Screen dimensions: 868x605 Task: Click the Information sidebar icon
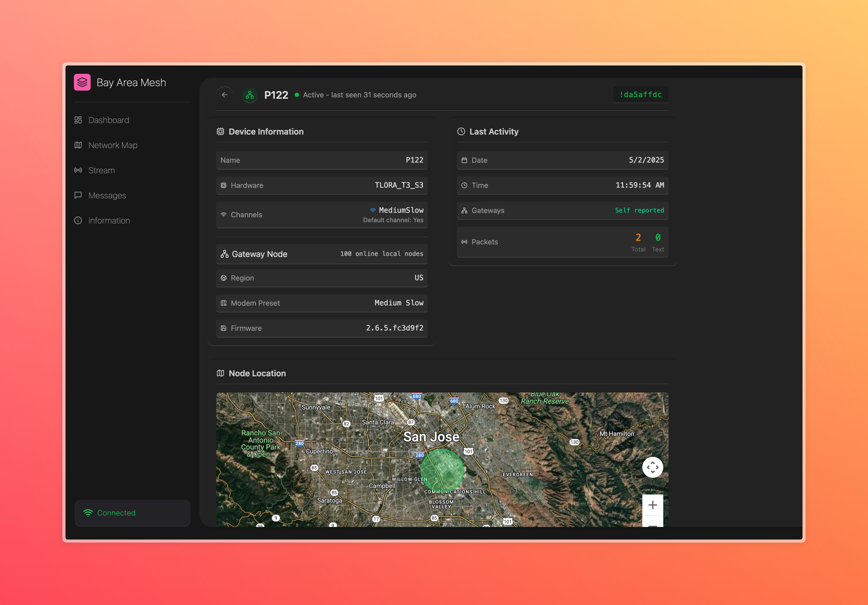pos(78,220)
